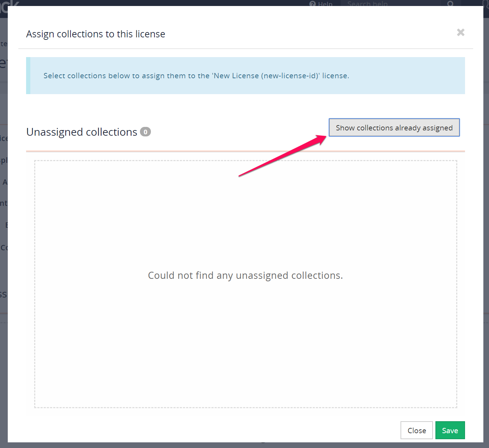This screenshot has width=489, height=448.
Task: Close the dialog with the X icon
Action: [460, 32]
